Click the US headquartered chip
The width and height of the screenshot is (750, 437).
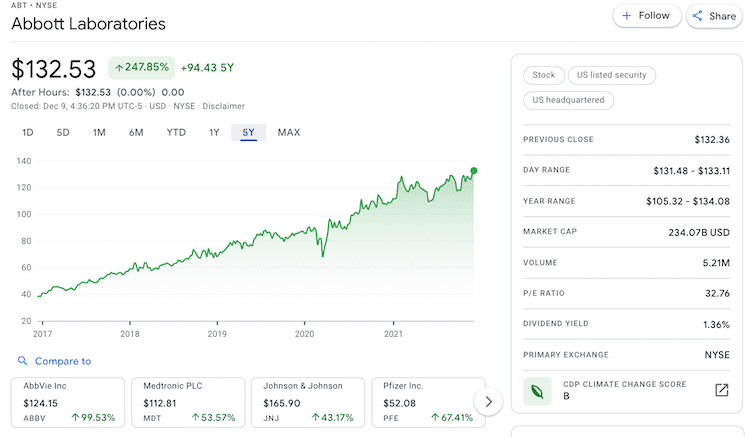[x=568, y=100]
